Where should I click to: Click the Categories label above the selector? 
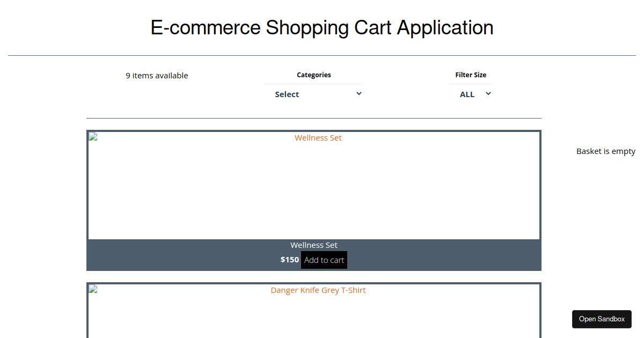[x=314, y=75]
